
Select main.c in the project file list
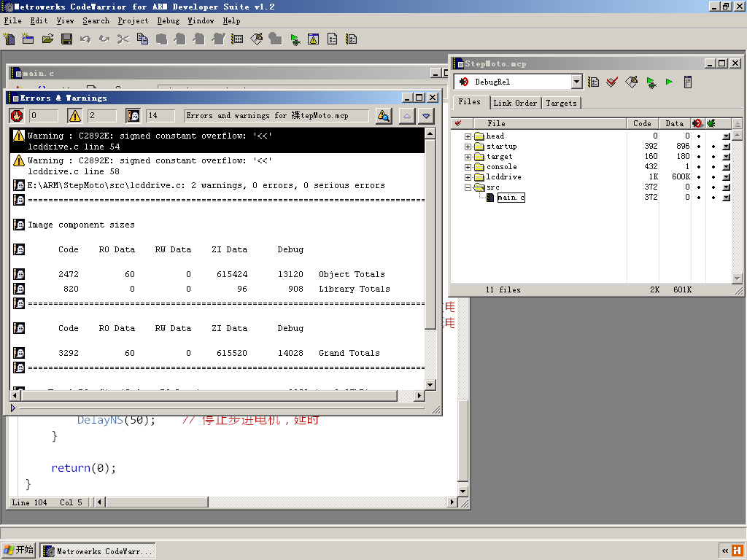[x=511, y=198]
